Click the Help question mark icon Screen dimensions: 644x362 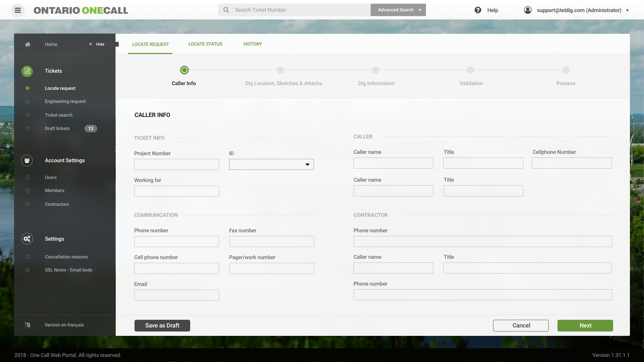[x=478, y=10]
